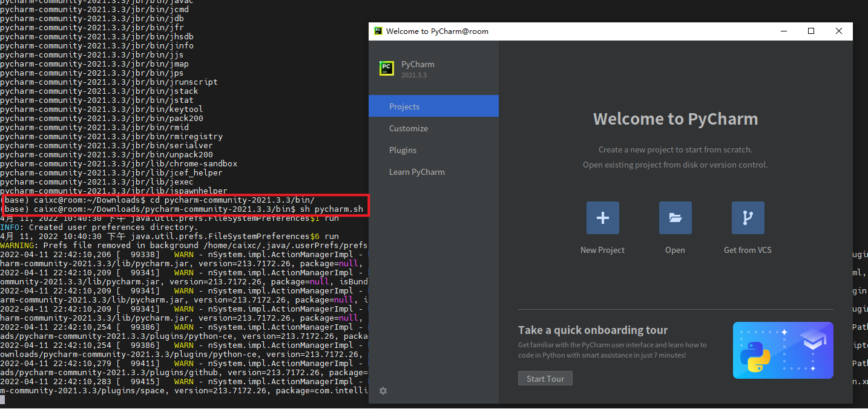
Task: Click the onboarding tour Python illustration
Action: 783,350
